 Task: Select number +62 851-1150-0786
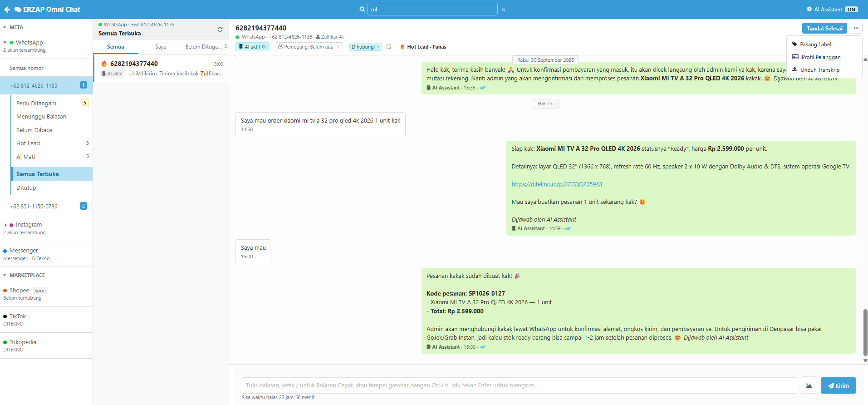tap(46, 206)
